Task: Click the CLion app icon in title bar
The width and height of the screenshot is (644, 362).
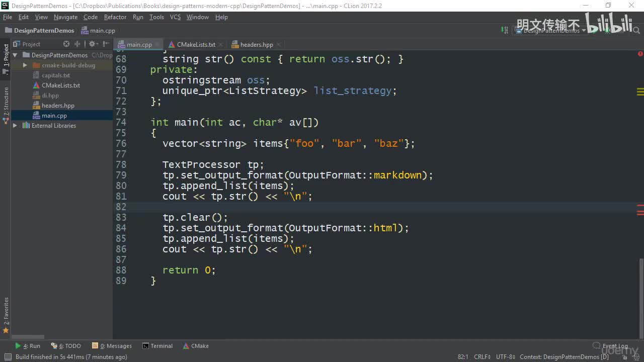Action: (x=5, y=5)
